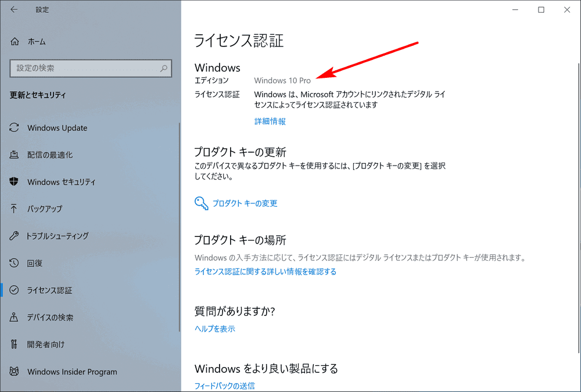581x392 pixels.
Task: Click the Home house icon
Action: pos(15,41)
